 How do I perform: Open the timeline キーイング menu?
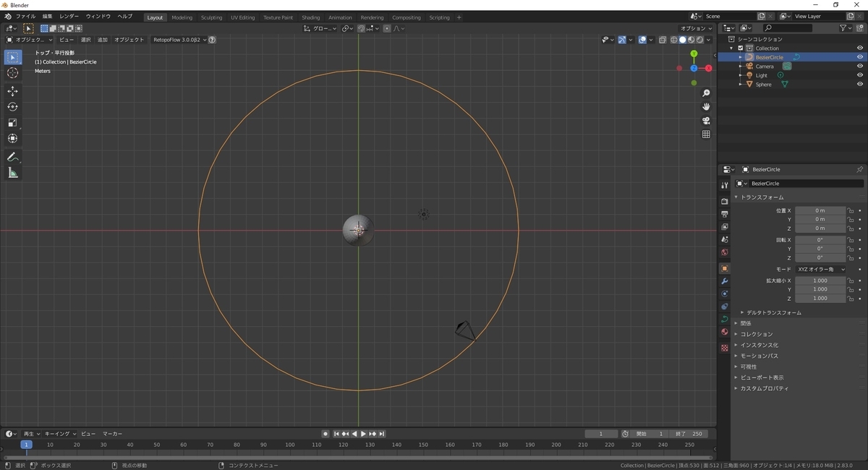coord(59,434)
